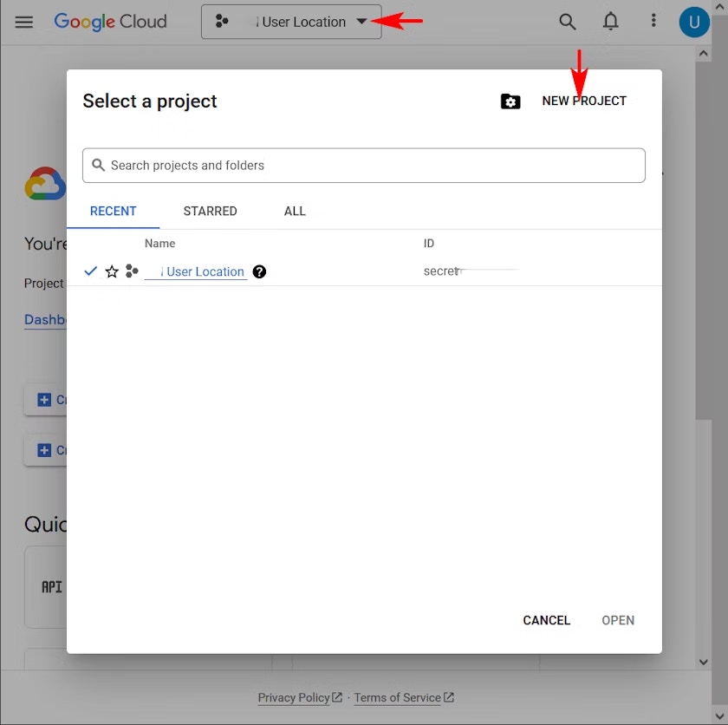Viewport: 728px width, 725px height.
Task: Open the three-dot options menu
Action: pyautogui.click(x=653, y=20)
